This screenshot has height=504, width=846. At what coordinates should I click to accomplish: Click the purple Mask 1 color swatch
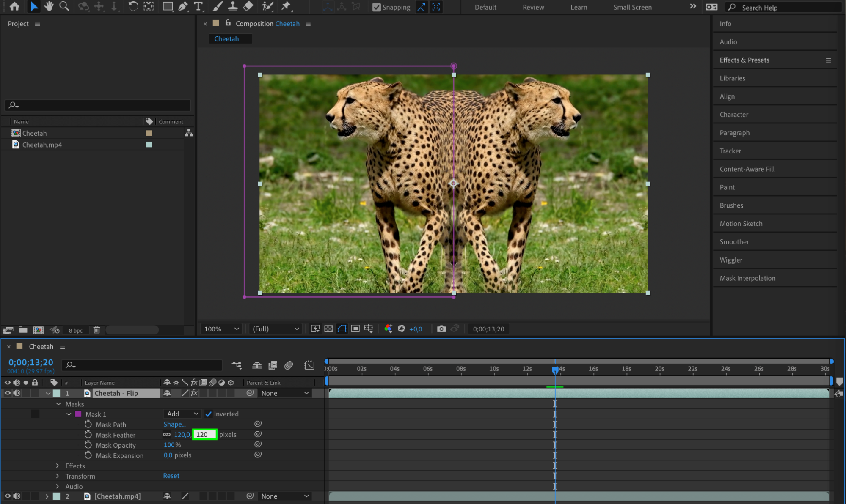coord(78,414)
